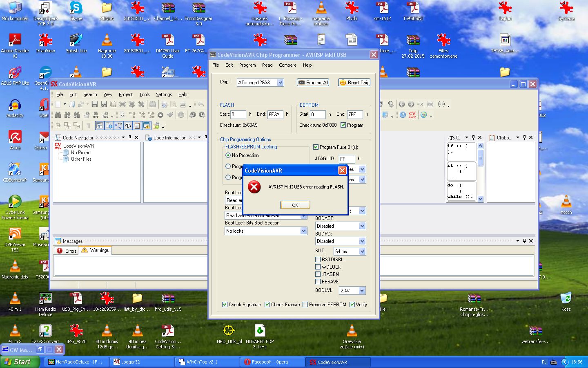Viewport: 588px width, 368px height.
Task: Open the Compare menu in Chip Programmer
Action: click(x=287, y=65)
